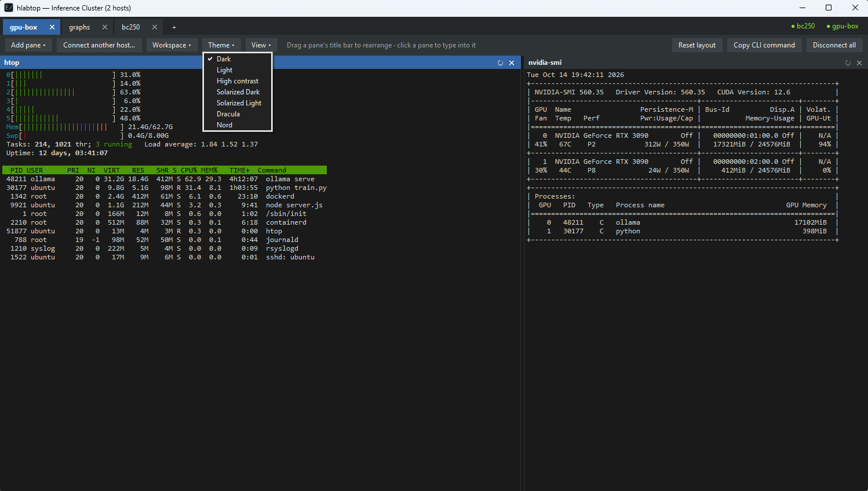Open the Add pane dropdown

[x=28, y=45]
